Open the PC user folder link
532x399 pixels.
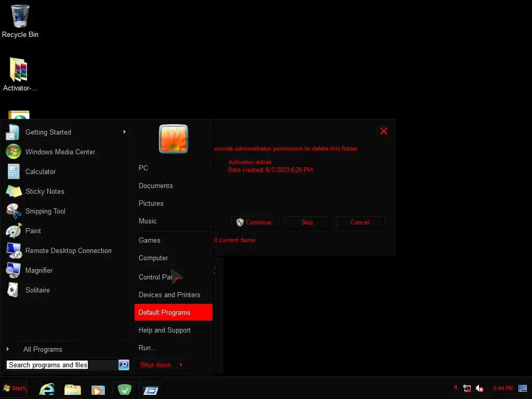pos(174,168)
